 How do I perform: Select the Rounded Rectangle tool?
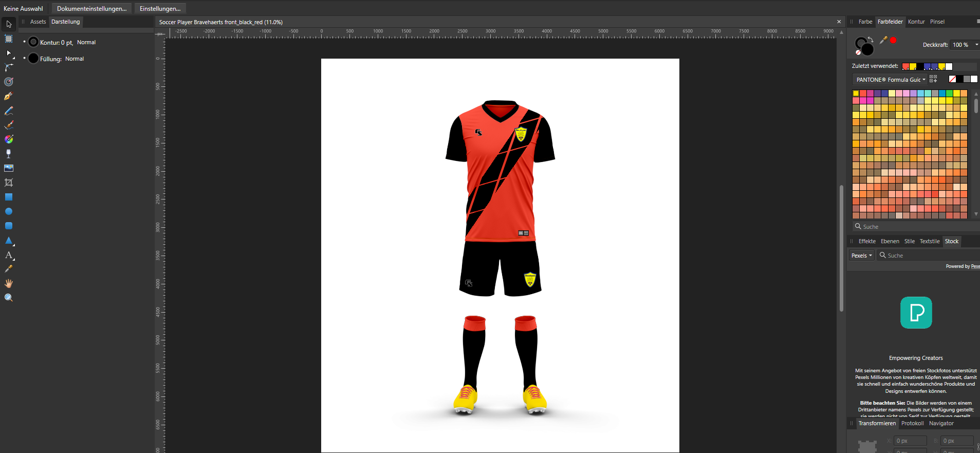pos(9,226)
